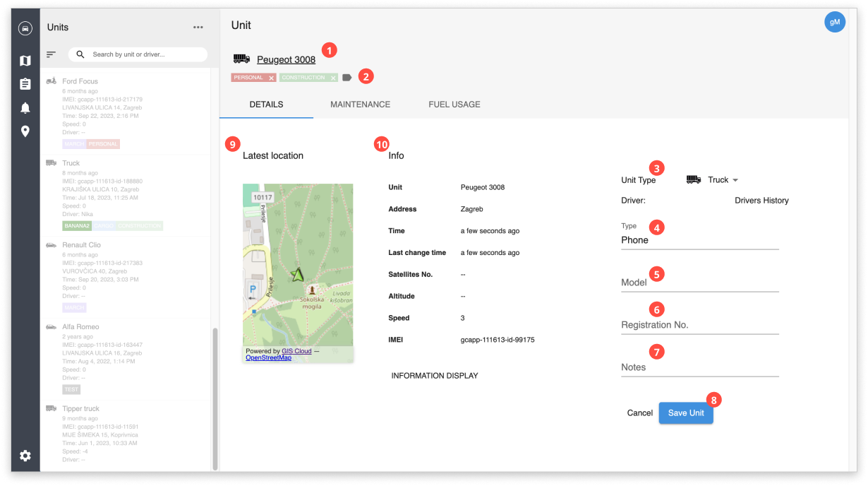Open the units clipboard panel icon
The image size is (868, 486).
click(x=25, y=84)
